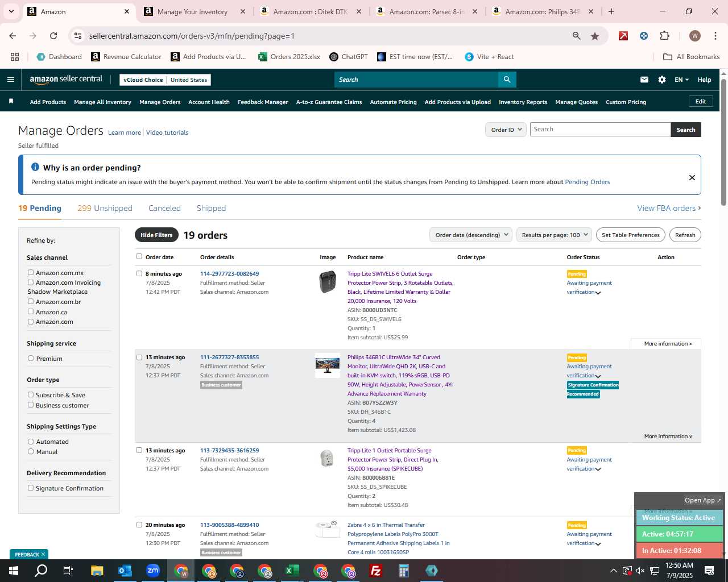The height and width of the screenshot is (582, 728).
Task: Open bookmarks apps grid icon
Action: click(x=15, y=57)
